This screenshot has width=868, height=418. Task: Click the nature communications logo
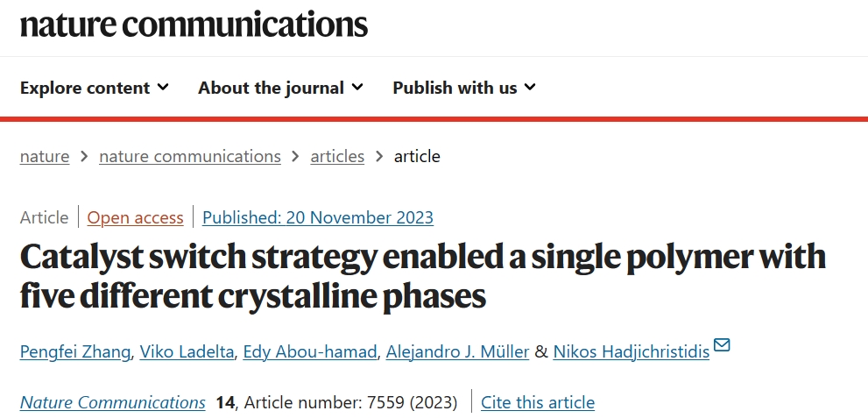click(194, 25)
